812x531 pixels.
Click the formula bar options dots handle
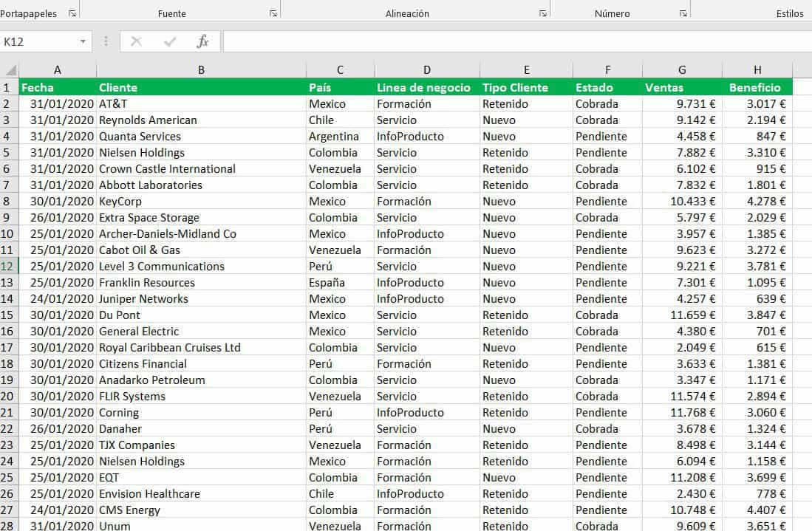106,41
